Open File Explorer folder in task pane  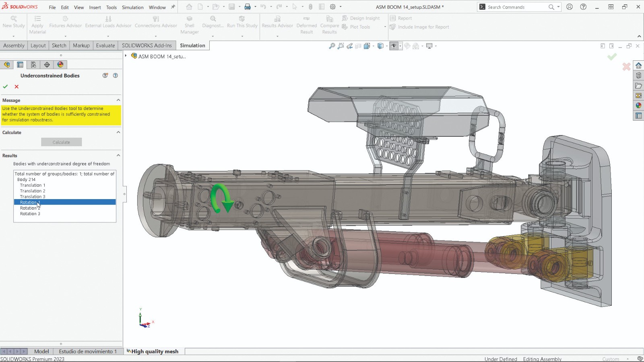coord(638,86)
